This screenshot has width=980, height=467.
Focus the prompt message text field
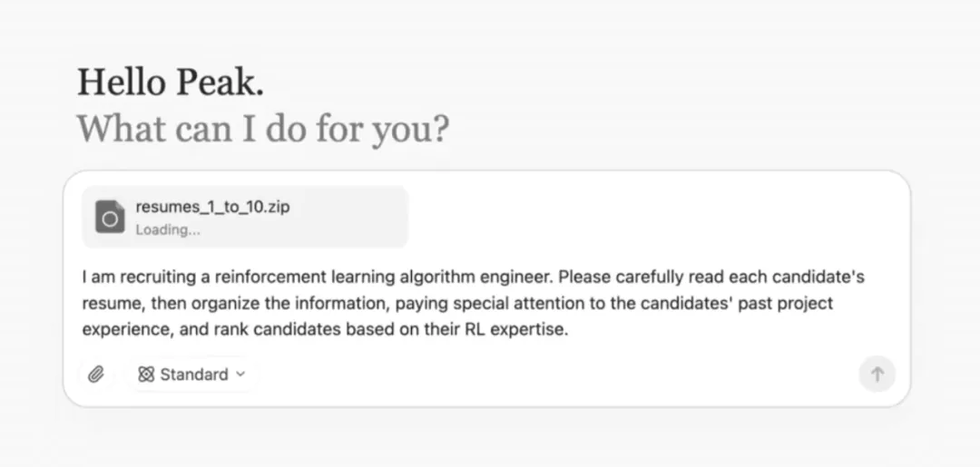click(x=486, y=303)
